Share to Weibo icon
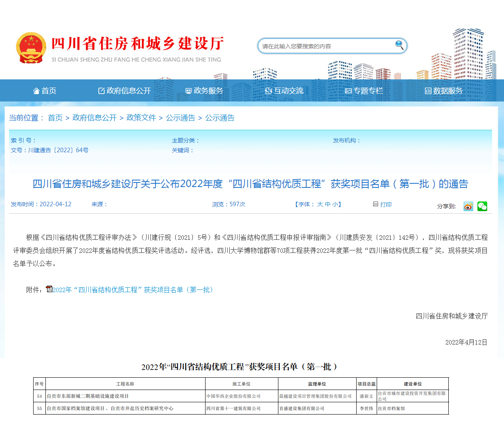Image resolution: width=504 pixels, height=435 pixels. tap(468, 206)
